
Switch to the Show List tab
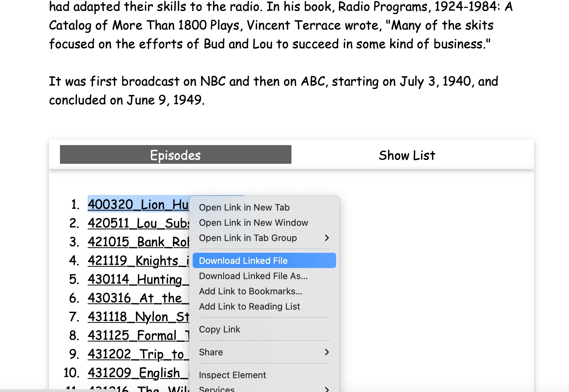pos(407,155)
